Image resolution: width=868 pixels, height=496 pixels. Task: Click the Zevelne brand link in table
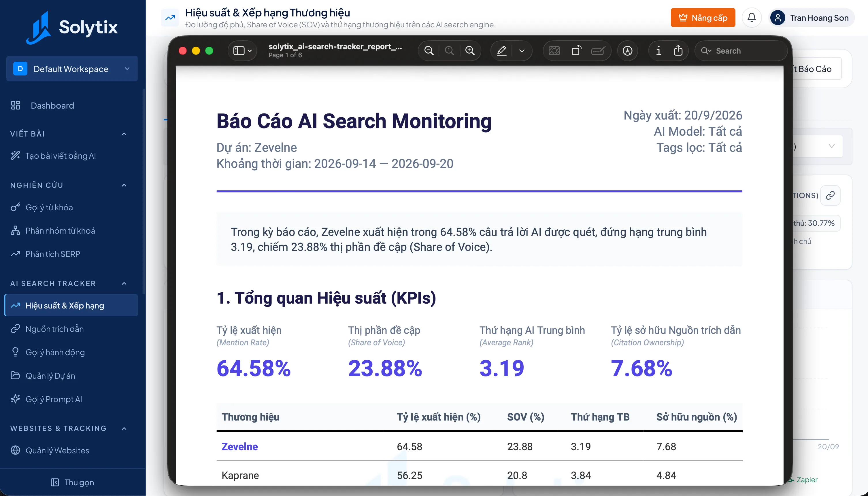(239, 447)
